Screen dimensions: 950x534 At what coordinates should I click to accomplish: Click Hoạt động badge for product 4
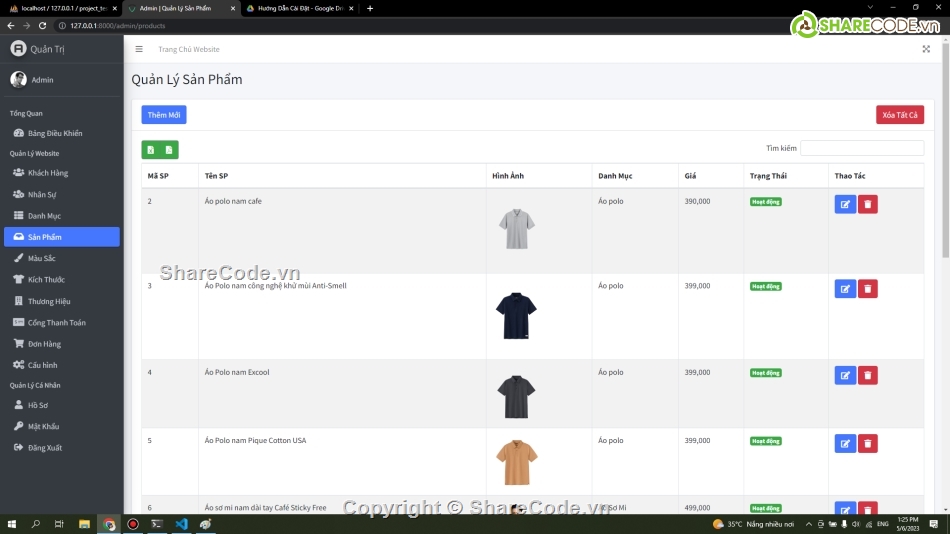[765, 373]
